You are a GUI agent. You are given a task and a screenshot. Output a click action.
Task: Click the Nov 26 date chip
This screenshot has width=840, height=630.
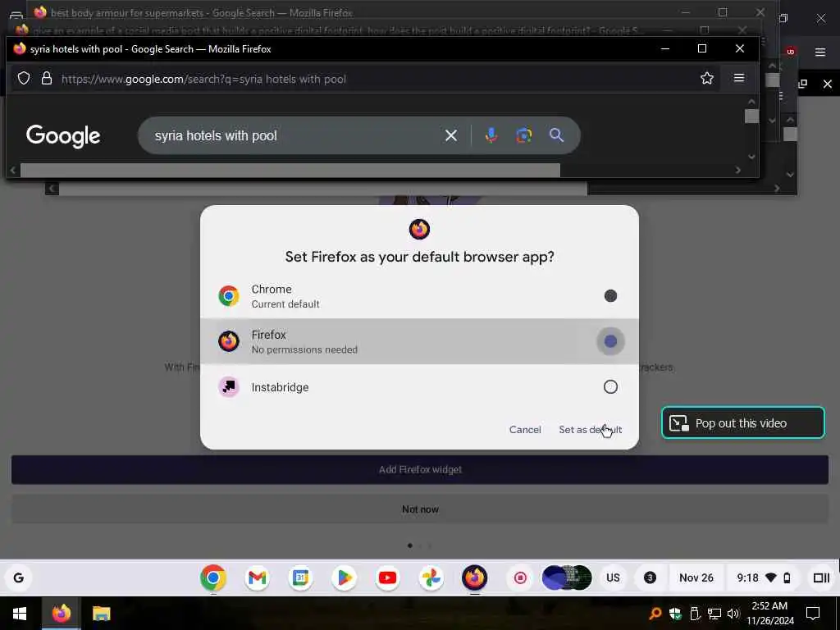[x=696, y=578]
